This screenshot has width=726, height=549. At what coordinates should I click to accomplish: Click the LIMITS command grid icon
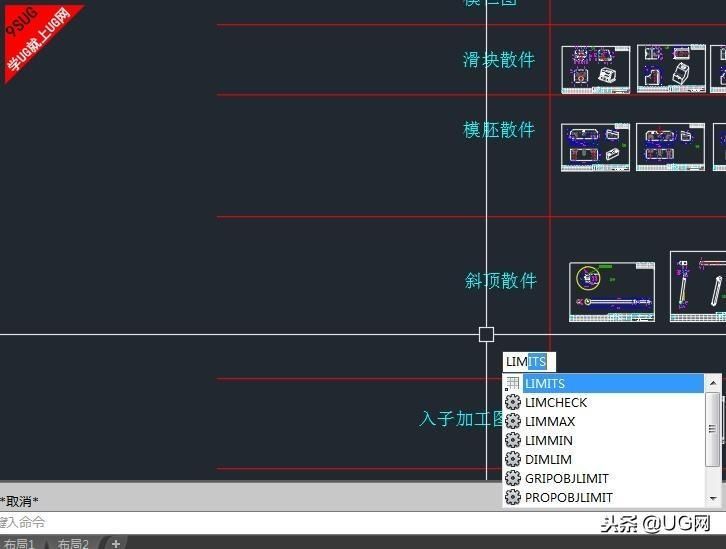[x=513, y=384]
